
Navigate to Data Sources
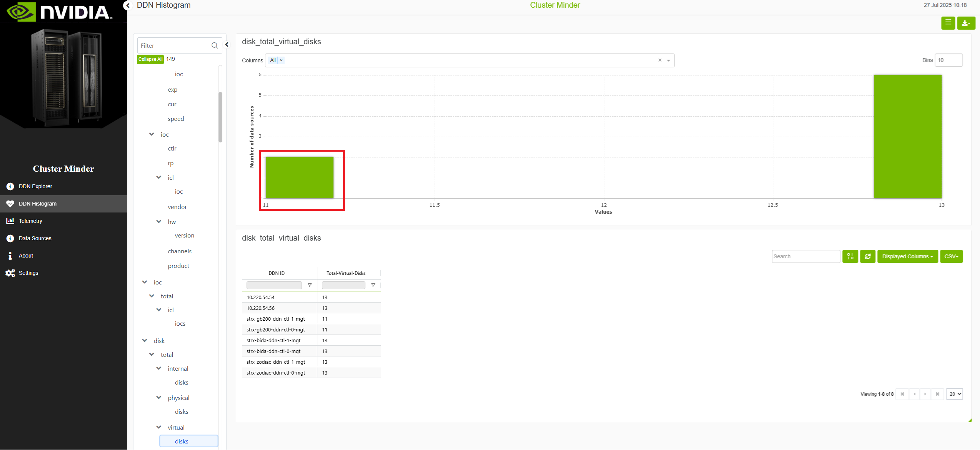tap(63, 238)
